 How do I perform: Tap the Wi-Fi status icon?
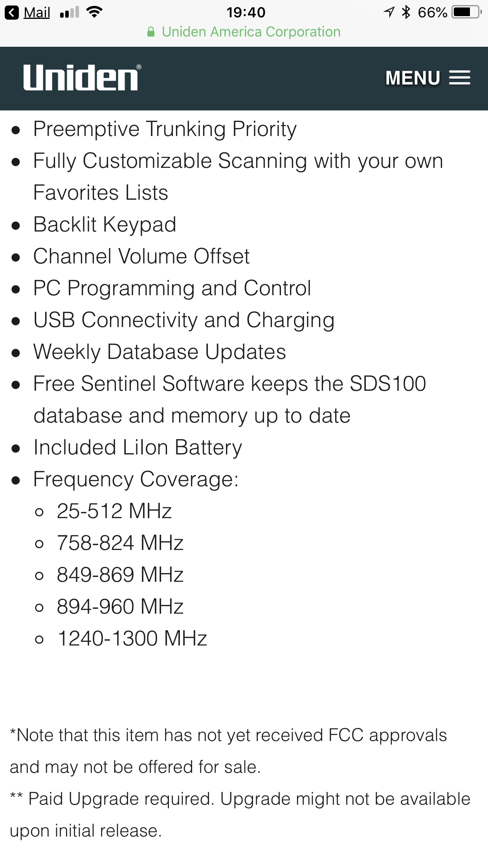[x=95, y=12]
